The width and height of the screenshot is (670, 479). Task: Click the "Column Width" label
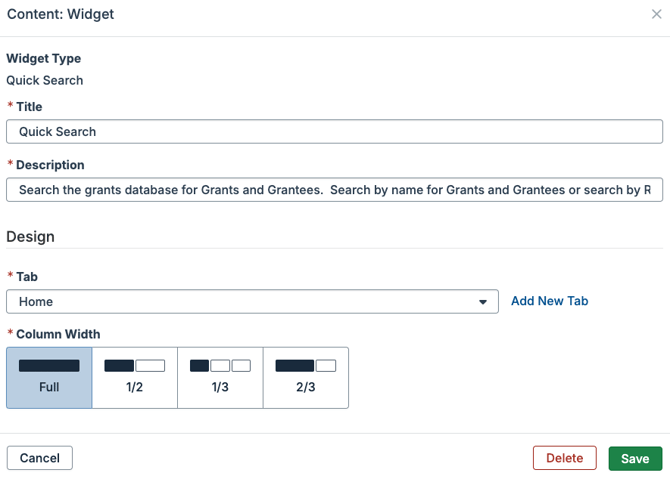58,334
